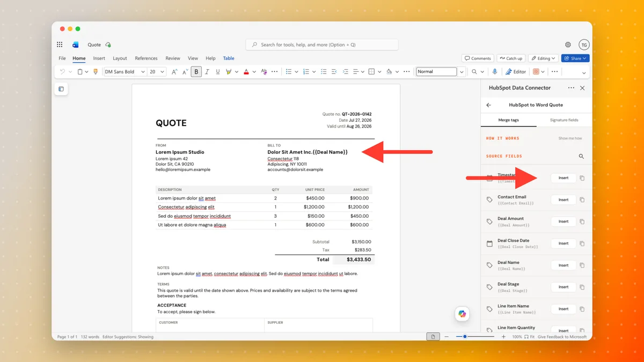Viewport: 644px width, 362px height.
Task: Apply the red font color
Action: (246, 71)
